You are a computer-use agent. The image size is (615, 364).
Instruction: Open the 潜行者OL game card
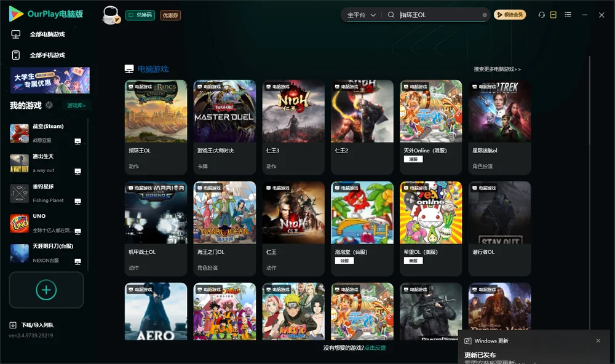click(499, 229)
